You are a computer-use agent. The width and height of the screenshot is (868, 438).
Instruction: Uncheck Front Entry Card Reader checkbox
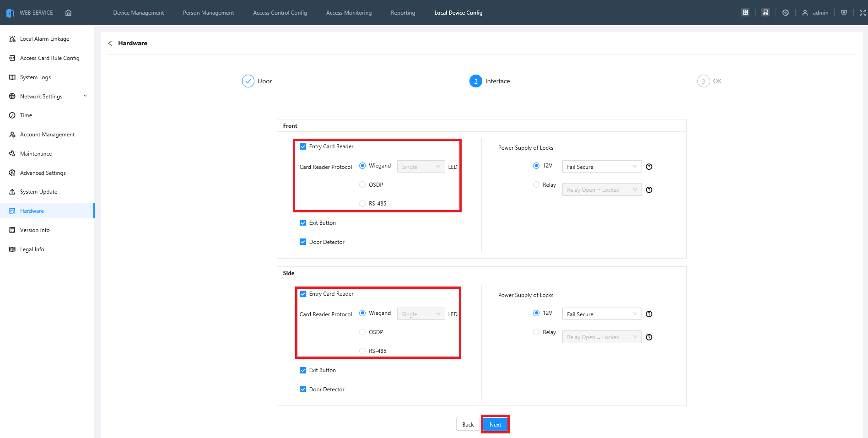[303, 147]
